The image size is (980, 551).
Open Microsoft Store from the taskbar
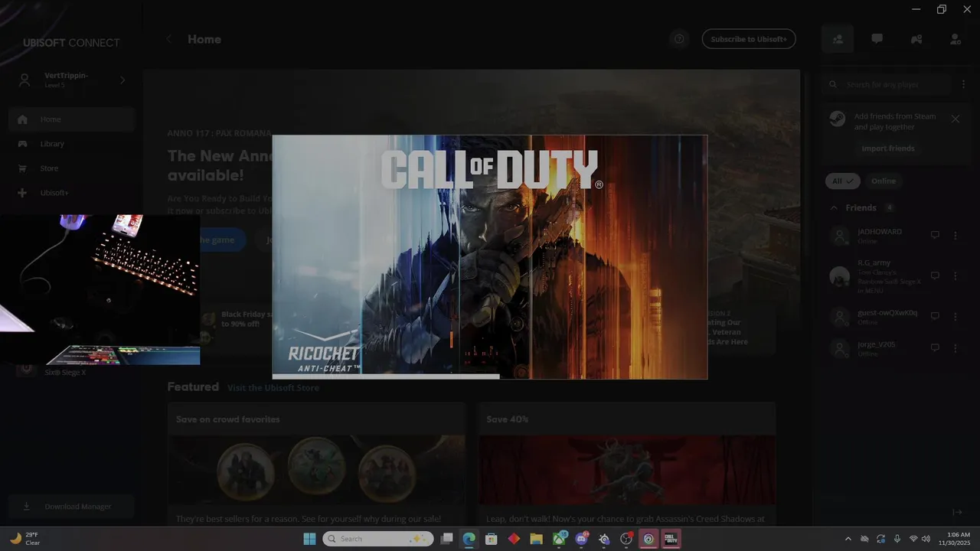pos(492,539)
